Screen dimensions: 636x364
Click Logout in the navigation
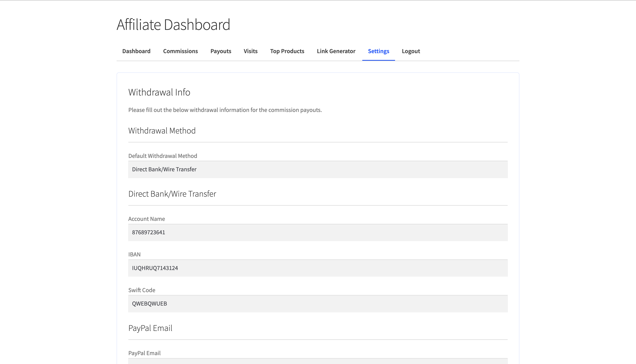[x=411, y=51]
